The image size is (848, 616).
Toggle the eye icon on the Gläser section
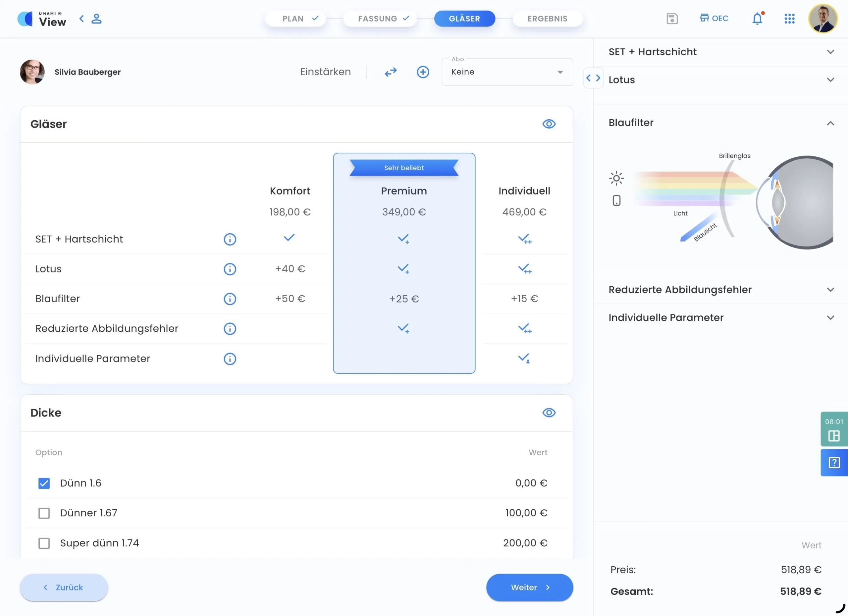(x=549, y=124)
